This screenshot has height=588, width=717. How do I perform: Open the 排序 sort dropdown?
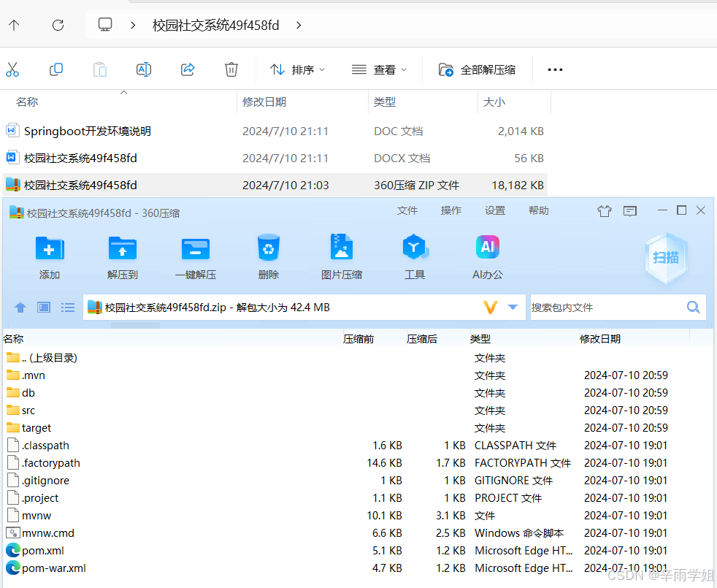pos(297,69)
